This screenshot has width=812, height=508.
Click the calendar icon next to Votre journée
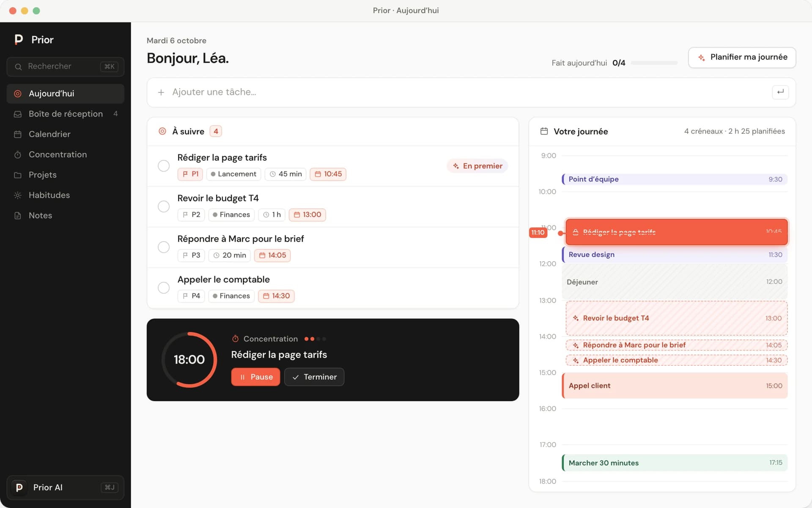544,131
